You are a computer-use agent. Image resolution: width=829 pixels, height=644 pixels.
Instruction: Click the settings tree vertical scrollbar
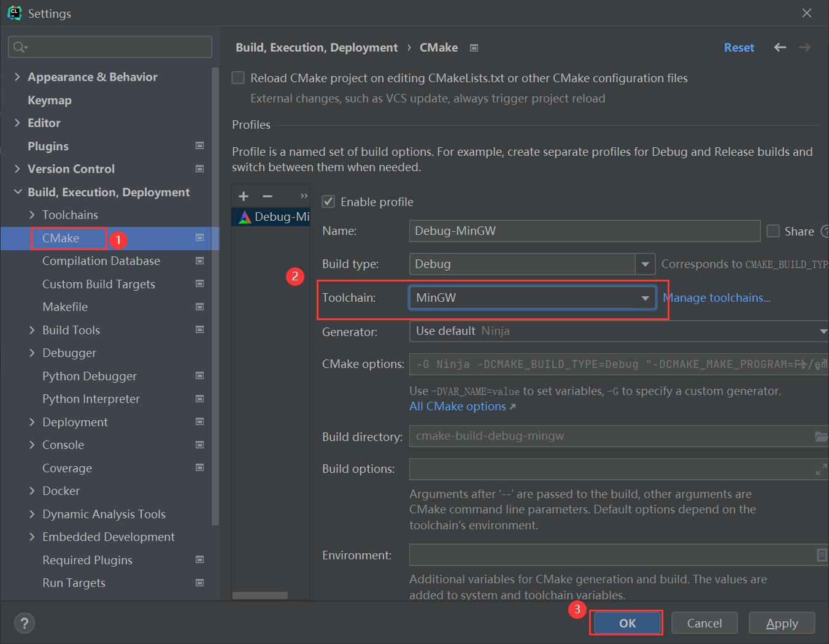click(x=215, y=296)
